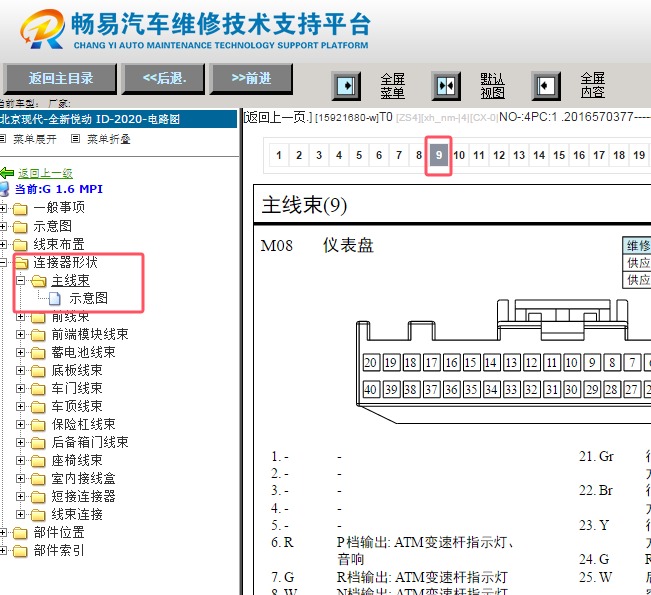This screenshot has width=651, height=595.
Task: Go to page 8
Action: (418, 155)
